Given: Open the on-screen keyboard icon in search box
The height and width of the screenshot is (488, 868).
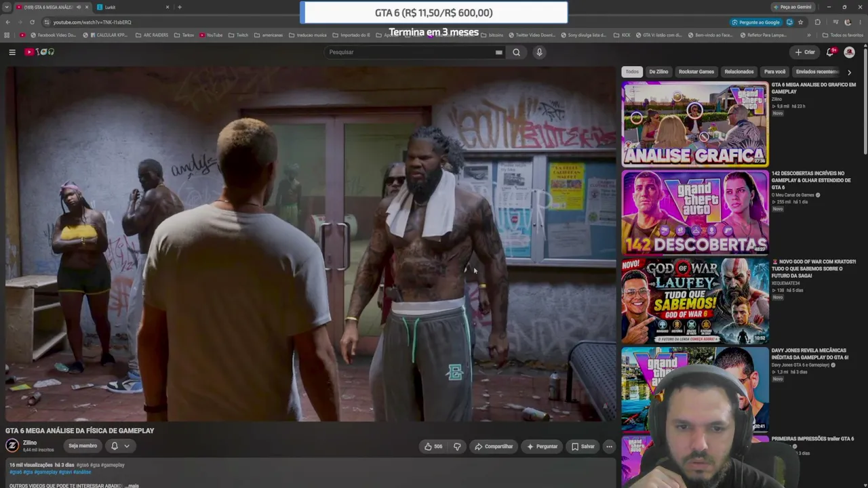Looking at the screenshot, I should coord(499,52).
